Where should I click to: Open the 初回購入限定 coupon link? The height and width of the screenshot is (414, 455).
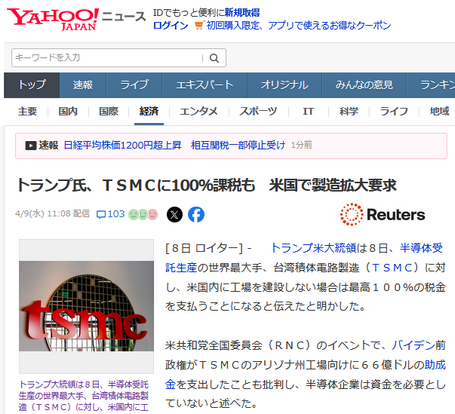pyautogui.click(x=299, y=26)
